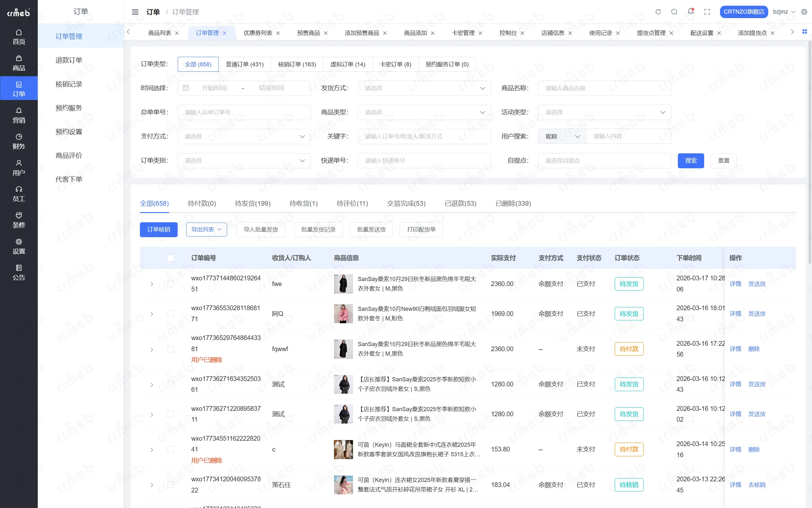Click the pink jacket thumbnail of 阿Q order
Viewport: 812px width, 508px height.
pyautogui.click(x=343, y=313)
